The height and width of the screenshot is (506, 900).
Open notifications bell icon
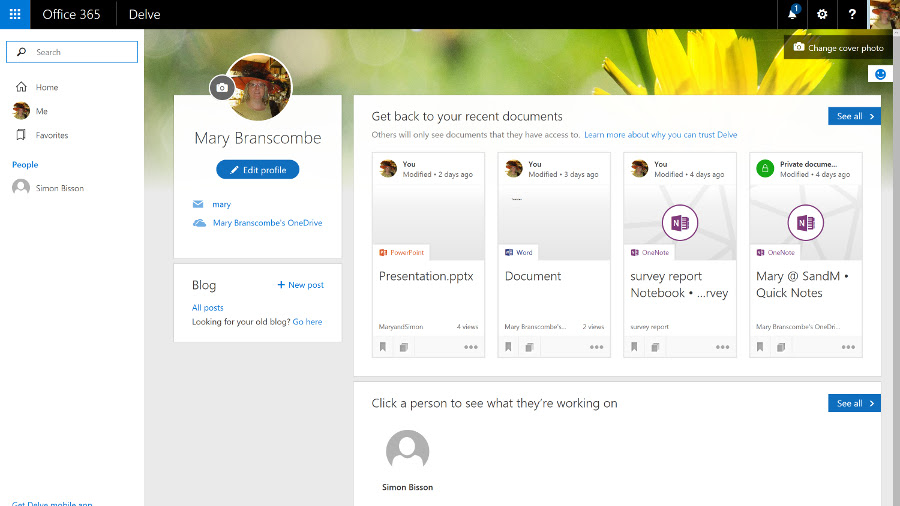[792, 14]
